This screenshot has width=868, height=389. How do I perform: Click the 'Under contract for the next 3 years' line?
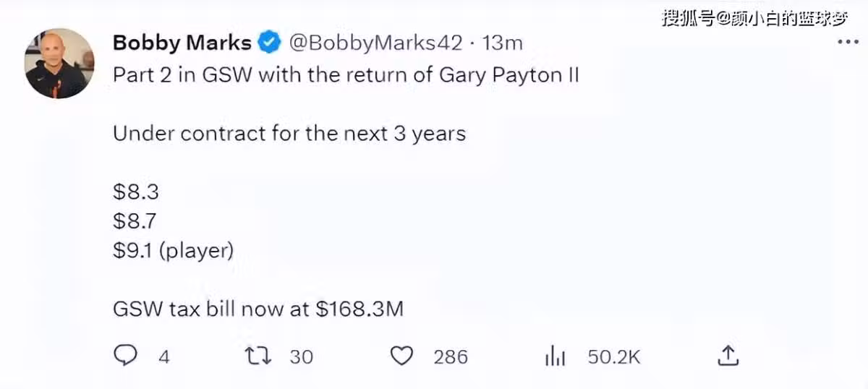click(x=289, y=134)
